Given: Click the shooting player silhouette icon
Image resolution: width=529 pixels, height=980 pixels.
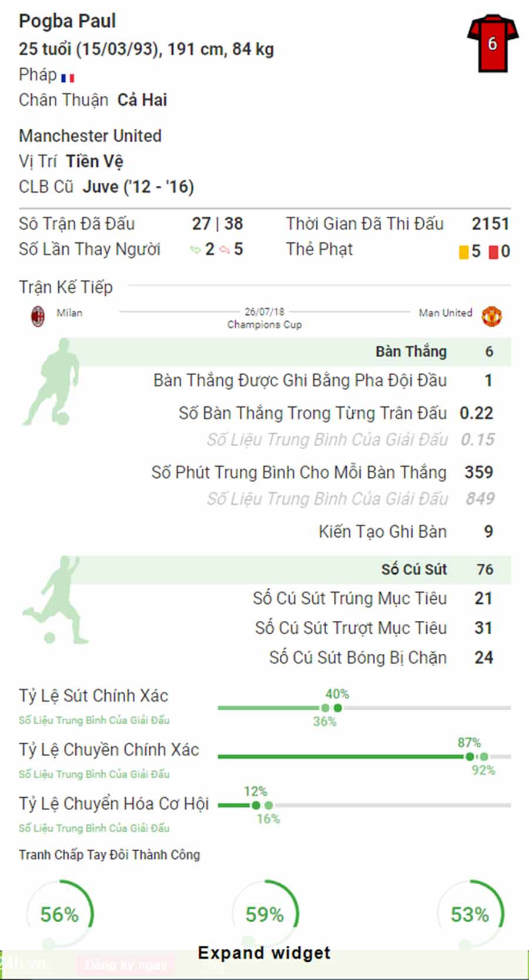Looking at the screenshot, I should tap(54, 600).
